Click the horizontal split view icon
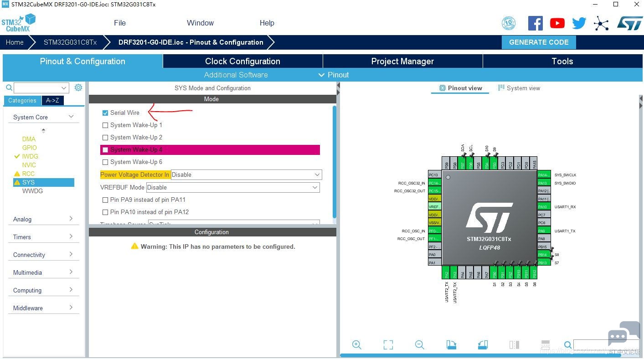Image resolution: width=644 pixels, height=359 pixels. click(545, 345)
